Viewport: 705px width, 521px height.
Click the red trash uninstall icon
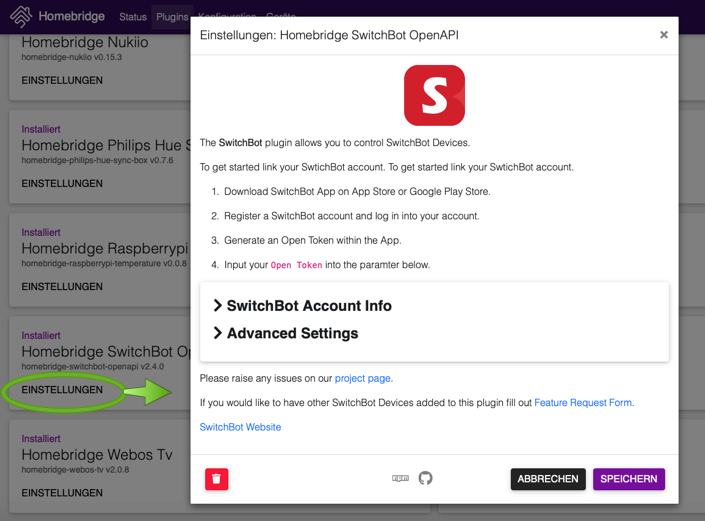point(217,479)
